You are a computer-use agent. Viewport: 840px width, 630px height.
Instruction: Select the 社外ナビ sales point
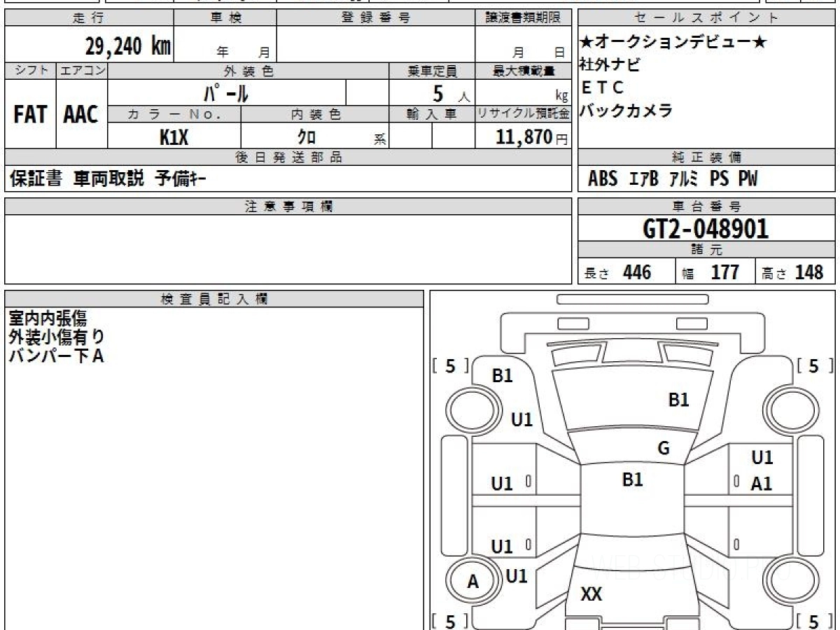click(610, 65)
